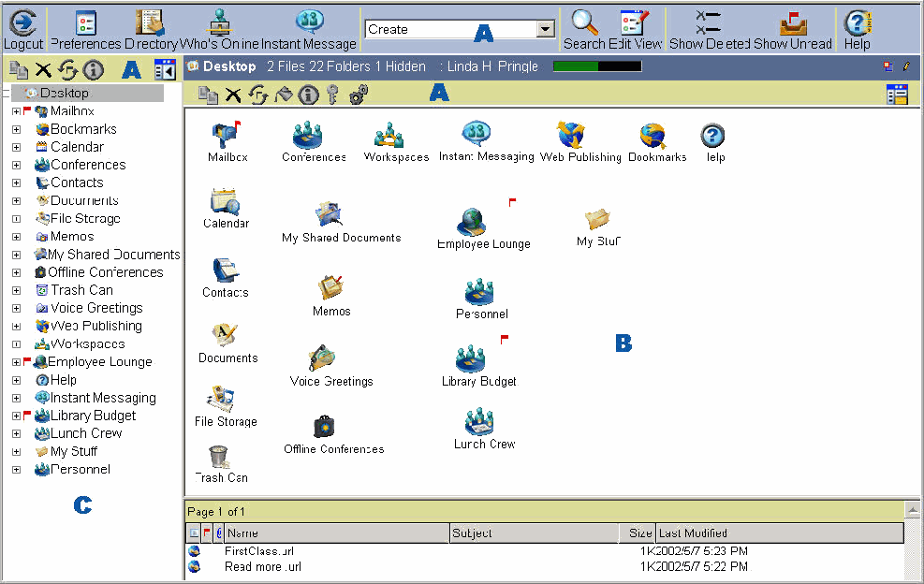Select Calendar in the folder tree
Viewport: 924px width, 584px height.
click(77, 147)
